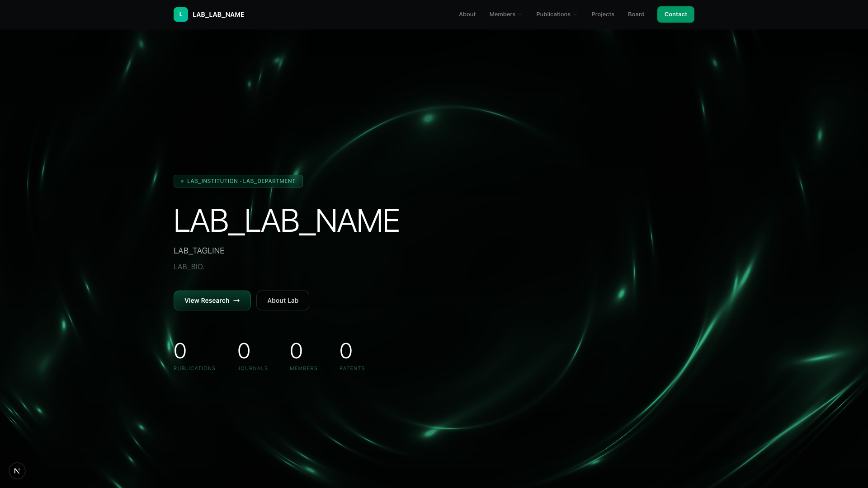Click the LAB_LAB_NAME header brand link
Screen dimensions: 868x488
click(218, 14)
